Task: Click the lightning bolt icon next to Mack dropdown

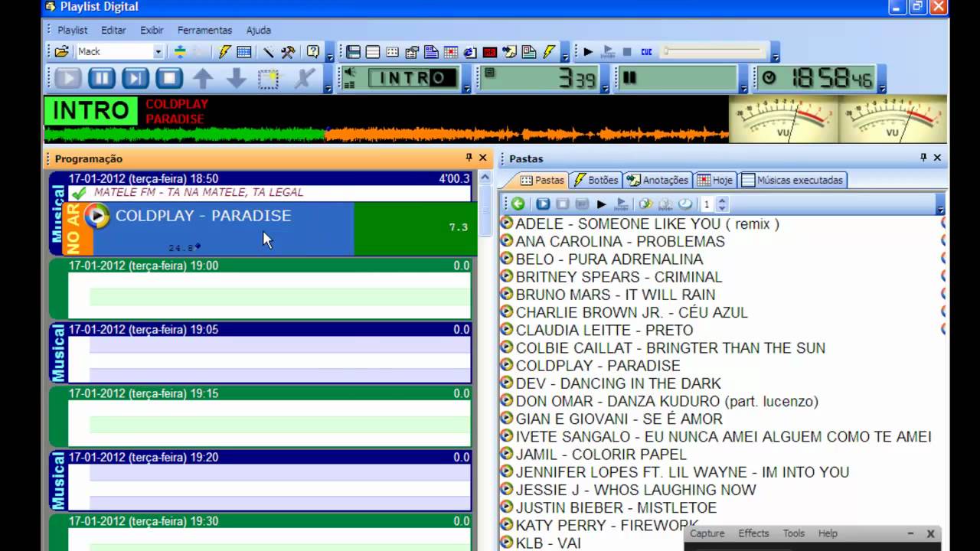Action: pyautogui.click(x=224, y=52)
